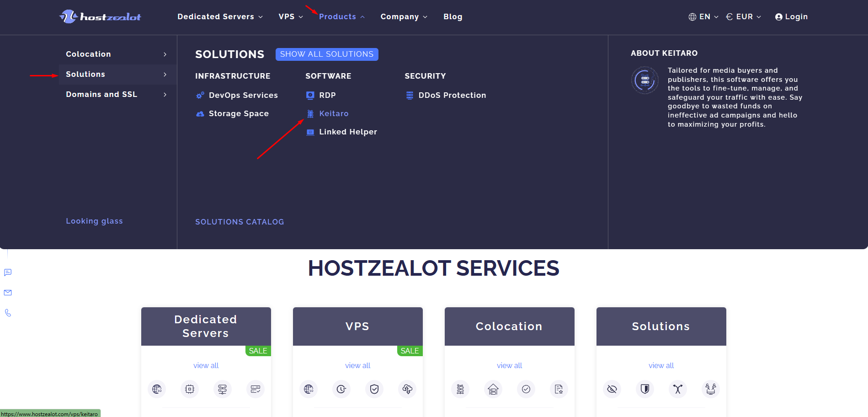Click VPS shield checkmark icon
The image size is (868, 417).
tap(374, 389)
